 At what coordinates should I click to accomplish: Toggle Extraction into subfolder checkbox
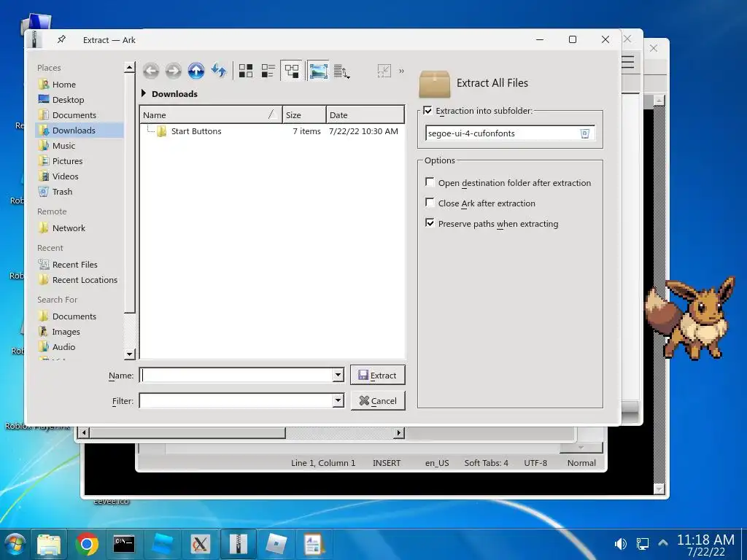(427, 111)
